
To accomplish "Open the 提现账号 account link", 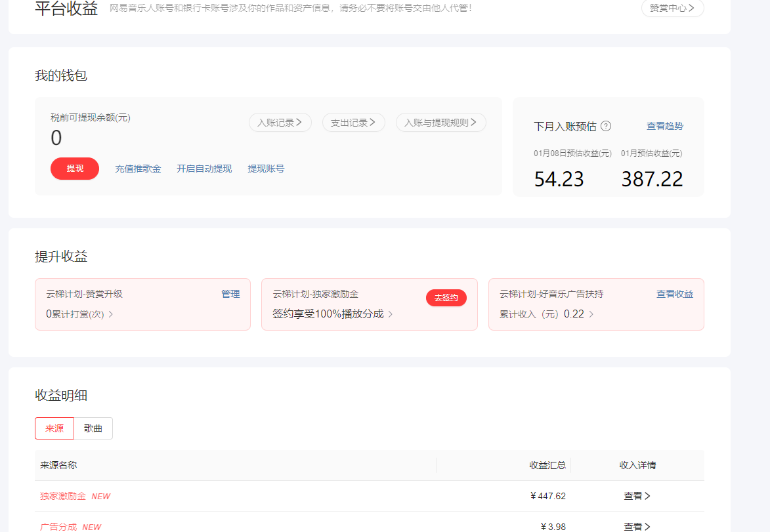I will [266, 168].
